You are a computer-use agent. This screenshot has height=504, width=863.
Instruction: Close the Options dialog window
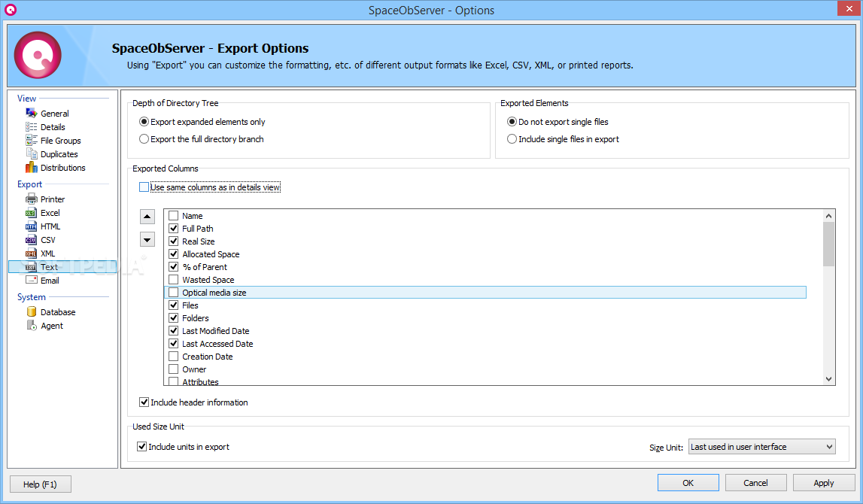click(849, 9)
